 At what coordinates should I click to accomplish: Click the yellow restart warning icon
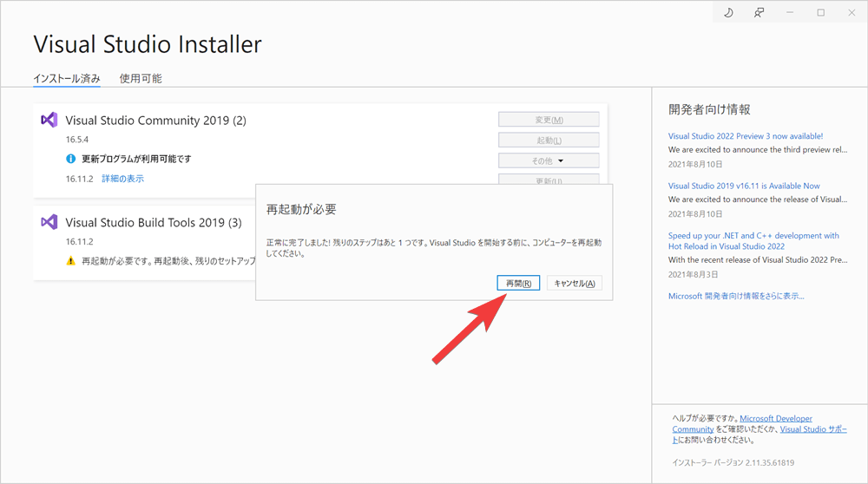coord(71,260)
